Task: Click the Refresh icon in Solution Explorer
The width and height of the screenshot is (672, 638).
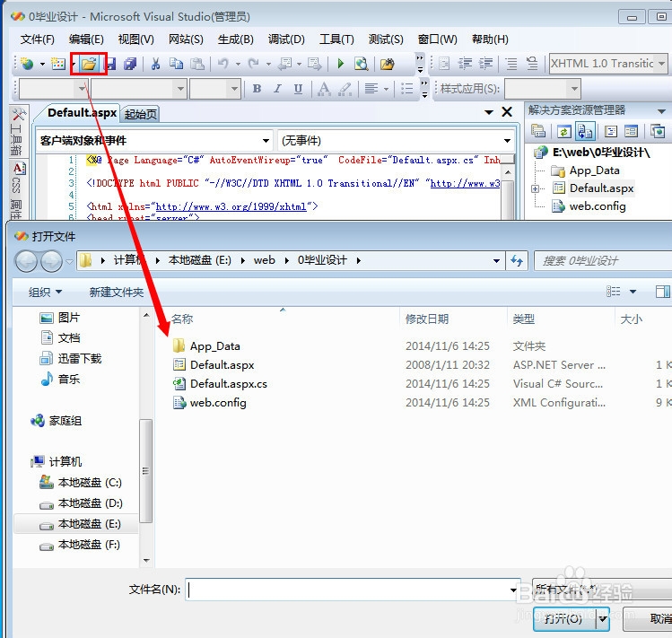Action: tap(563, 131)
